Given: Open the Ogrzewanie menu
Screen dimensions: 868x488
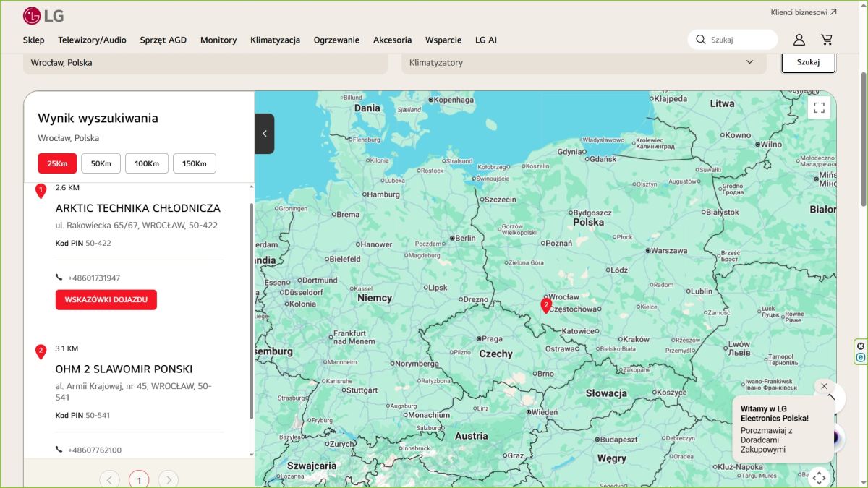Looking at the screenshot, I should pos(336,40).
